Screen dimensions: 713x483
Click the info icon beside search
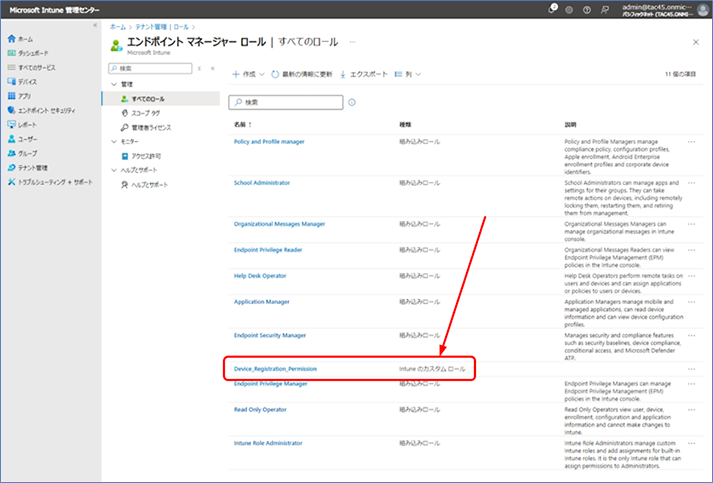click(x=352, y=102)
